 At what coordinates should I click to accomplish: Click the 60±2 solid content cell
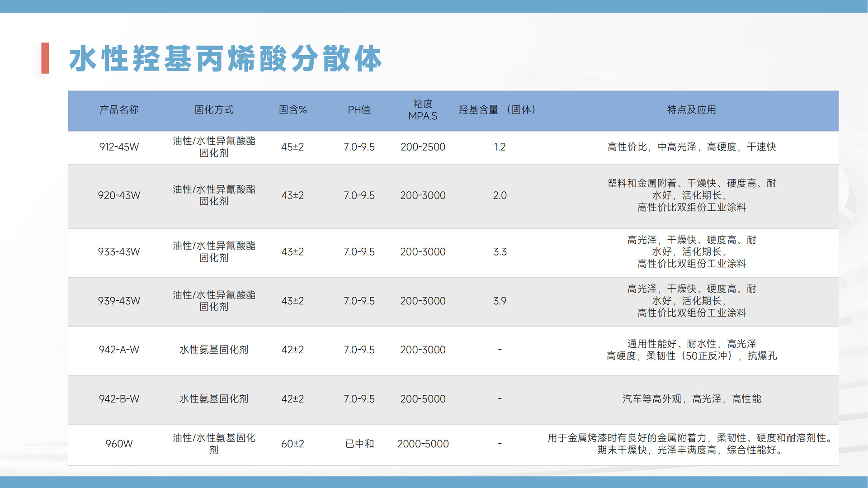pyautogui.click(x=292, y=444)
